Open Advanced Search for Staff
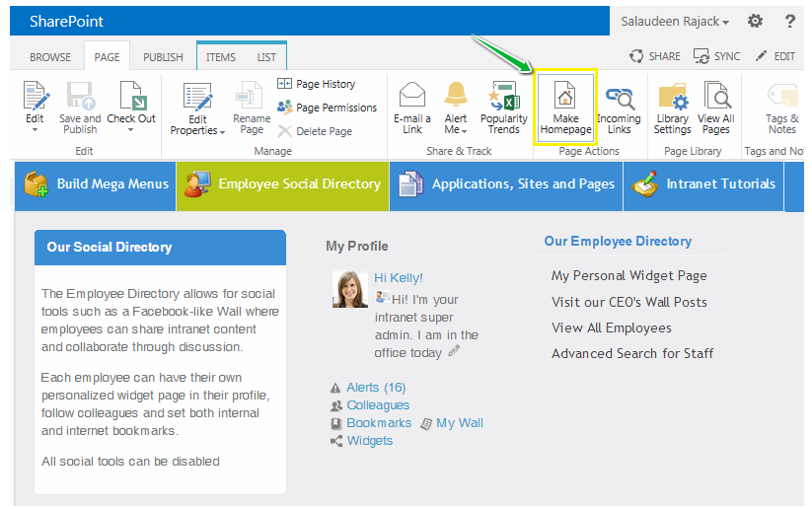This screenshot has height=509, width=812. (x=632, y=354)
